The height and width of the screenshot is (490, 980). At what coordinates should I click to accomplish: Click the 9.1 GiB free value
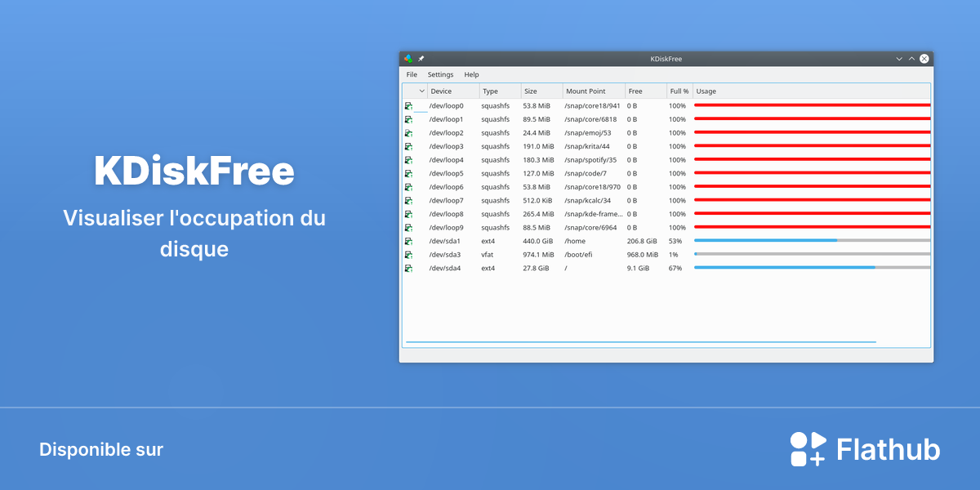tap(639, 268)
